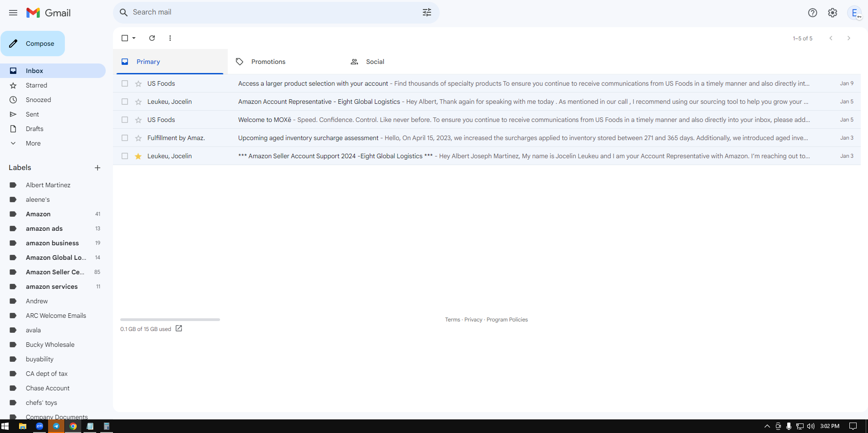Open the Program Policies link
Viewport: 868px width, 433px height.
coord(507,320)
